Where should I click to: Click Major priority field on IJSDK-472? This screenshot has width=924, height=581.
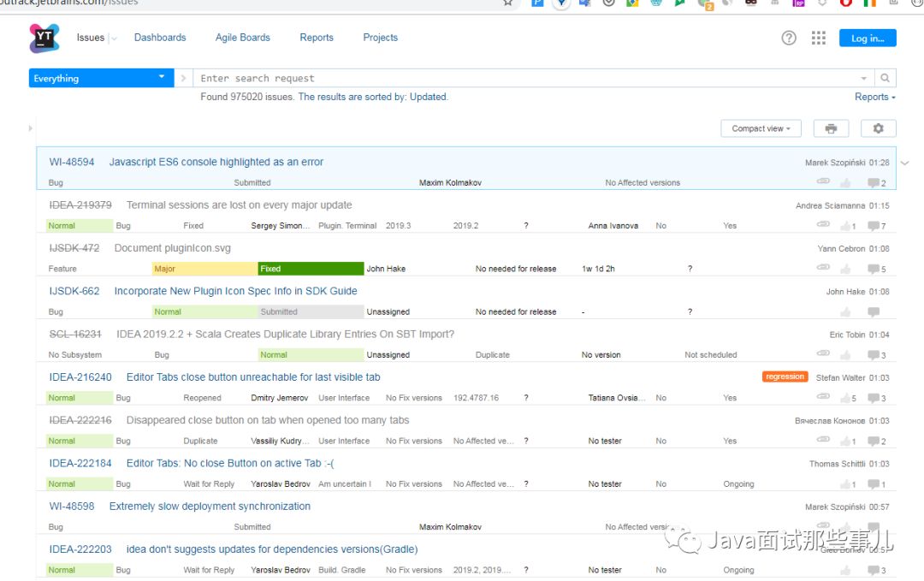click(204, 269)
